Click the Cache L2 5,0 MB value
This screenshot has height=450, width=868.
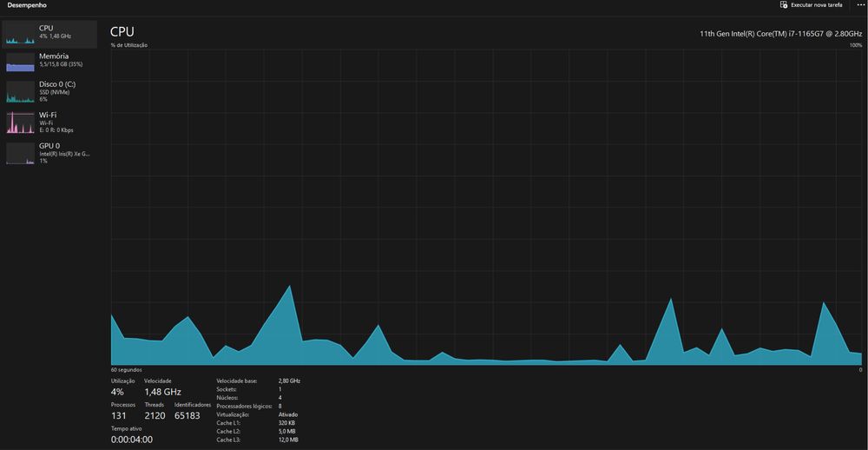[286, 431]
